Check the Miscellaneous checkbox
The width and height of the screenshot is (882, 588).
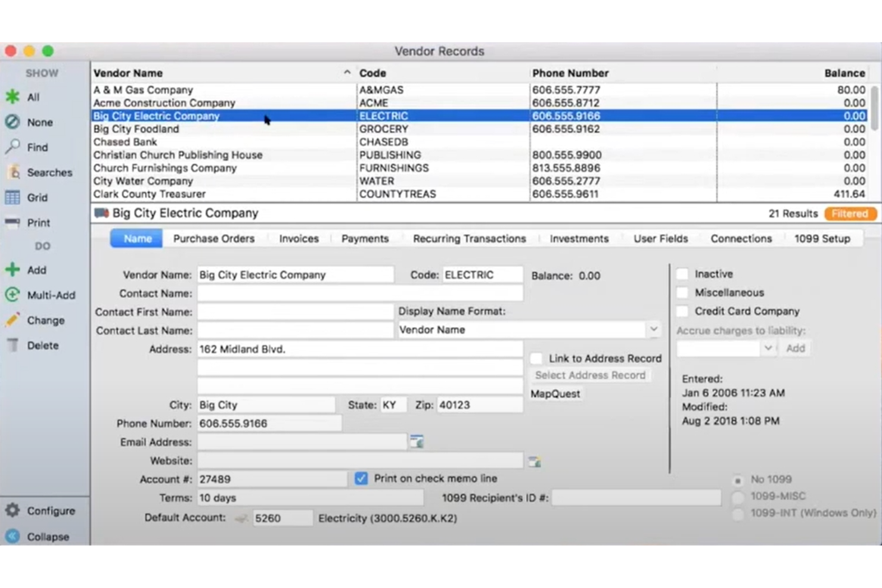(682, 293)
